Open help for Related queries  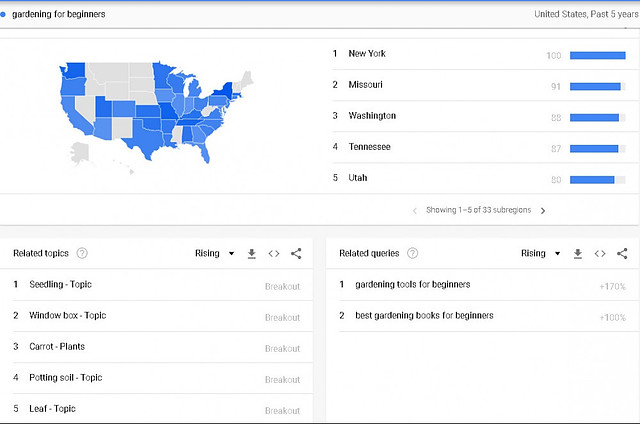413,253
